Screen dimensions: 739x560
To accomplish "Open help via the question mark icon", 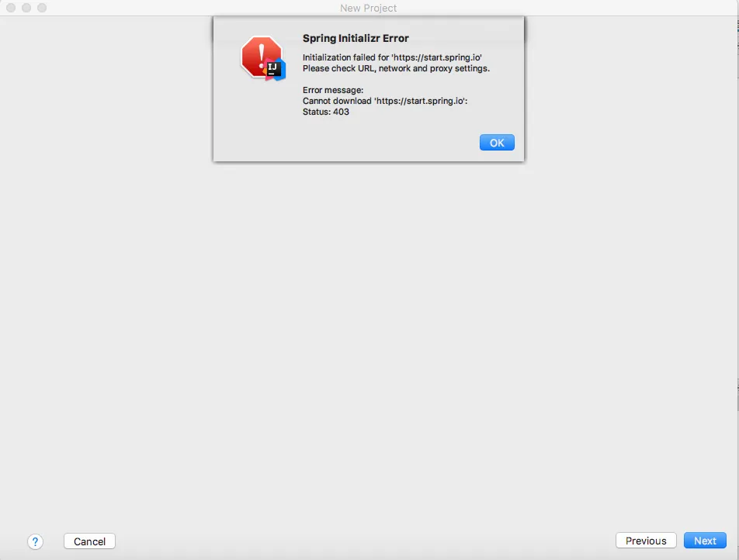I will pos(36,541).
